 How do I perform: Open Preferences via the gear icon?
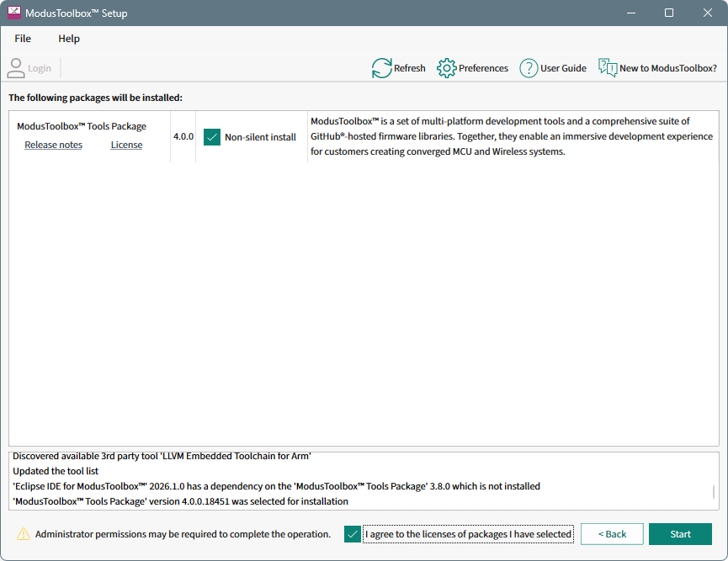[x=447, y=68]
